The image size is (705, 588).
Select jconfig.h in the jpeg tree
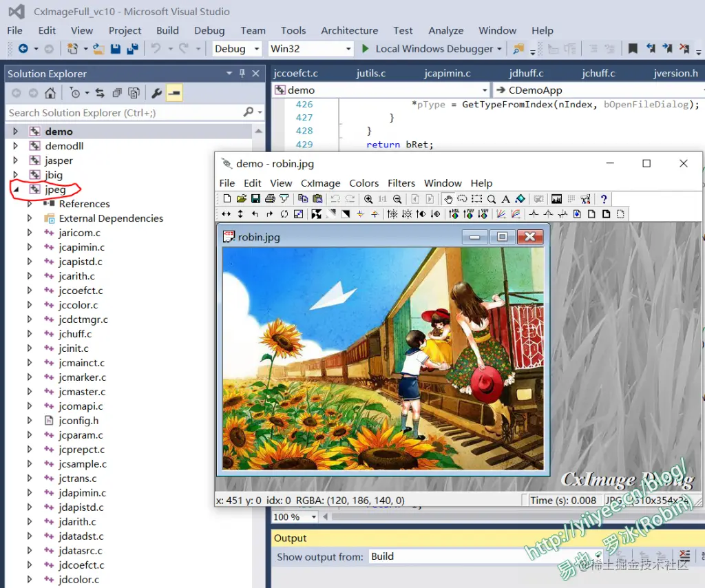(x=78, y=420)
